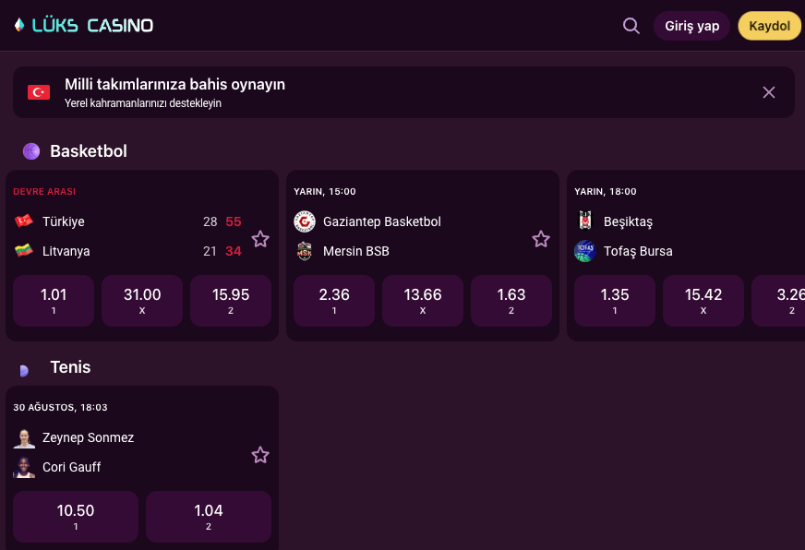The height and width of the screenshot is (550, 805).
Task: Click the YARIN, 15:00 match time
Action: (x=324, y=192)
